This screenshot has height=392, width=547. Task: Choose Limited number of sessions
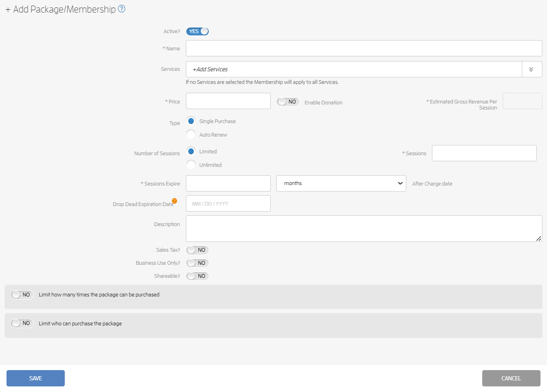pos(191,151)
